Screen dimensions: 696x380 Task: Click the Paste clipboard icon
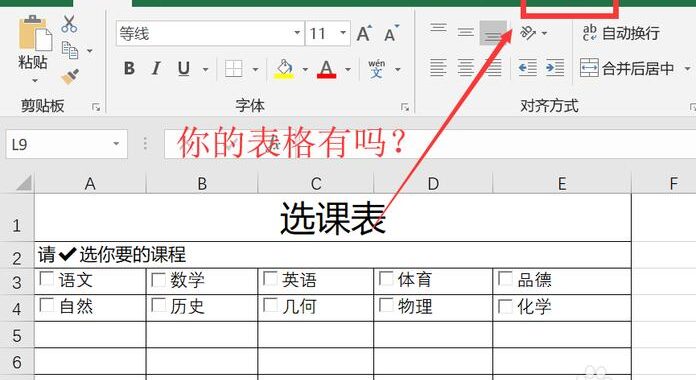coord(35,33)
